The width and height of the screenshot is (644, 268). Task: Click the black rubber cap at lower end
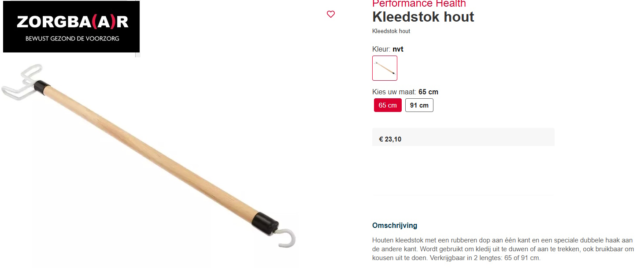pos(266,221)
